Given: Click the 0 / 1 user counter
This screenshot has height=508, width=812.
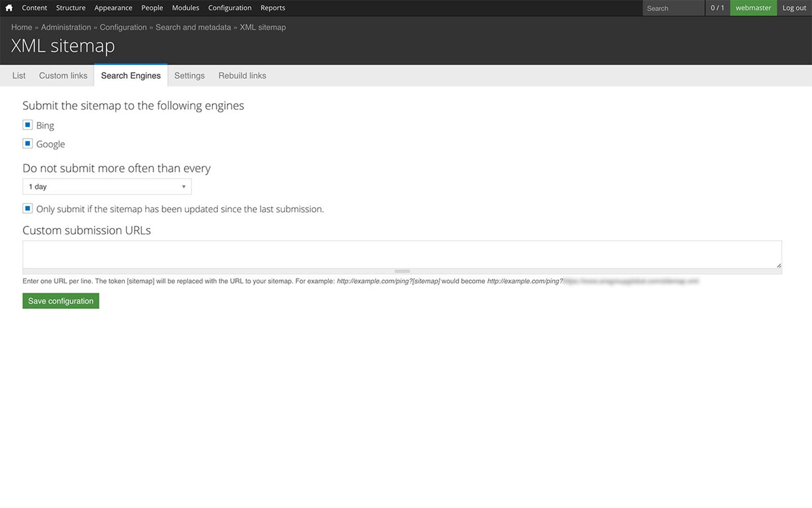Looking at the screenshot, I should (718, 8).
